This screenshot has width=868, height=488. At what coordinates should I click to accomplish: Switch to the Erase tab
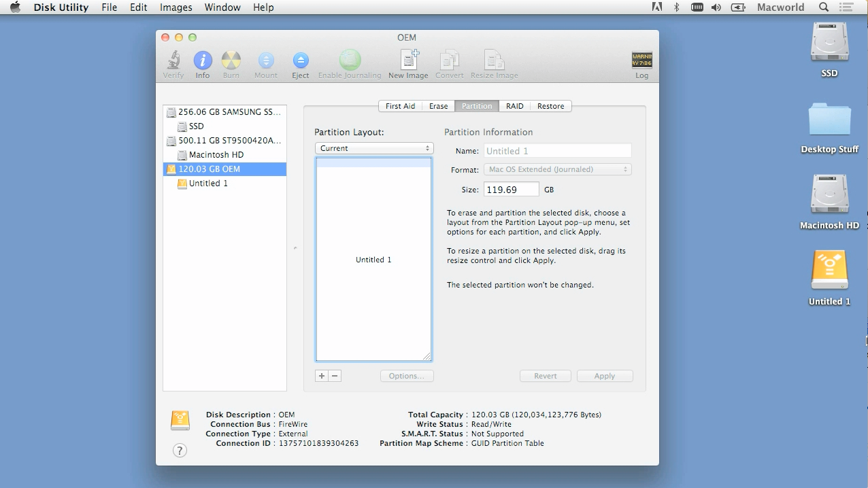click(x=438, y=106)
